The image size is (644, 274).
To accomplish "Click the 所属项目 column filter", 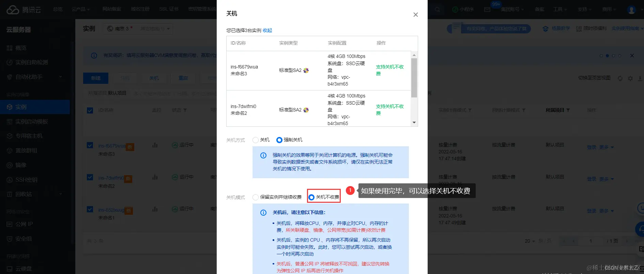I will pyautogui.click(x=568, y=110).
